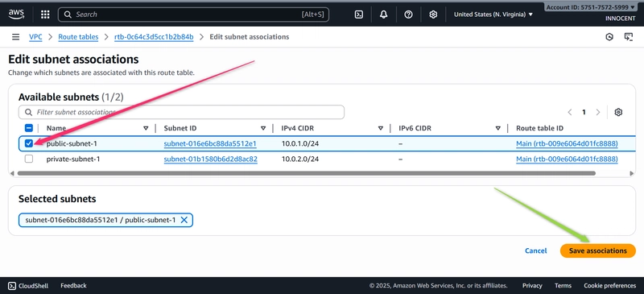Image resolution: width=644 pixels, height=294 pixels.
Task: Click the Route table ID column header
Action: (539, 128)
